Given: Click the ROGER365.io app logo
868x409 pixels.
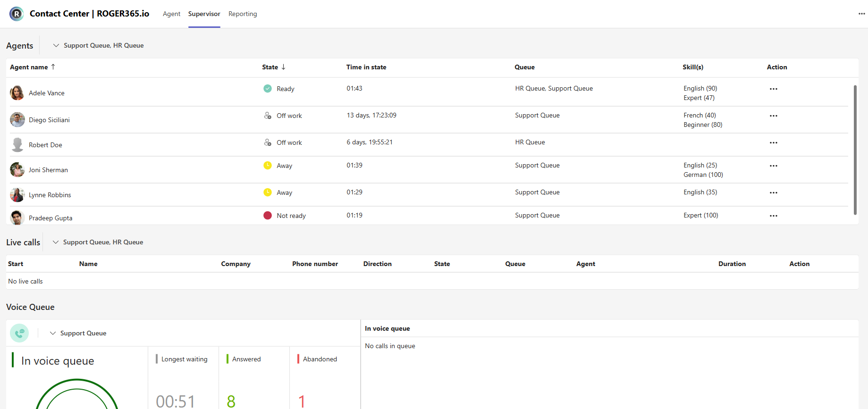Looking at the screenshot, I should (17, 14).
